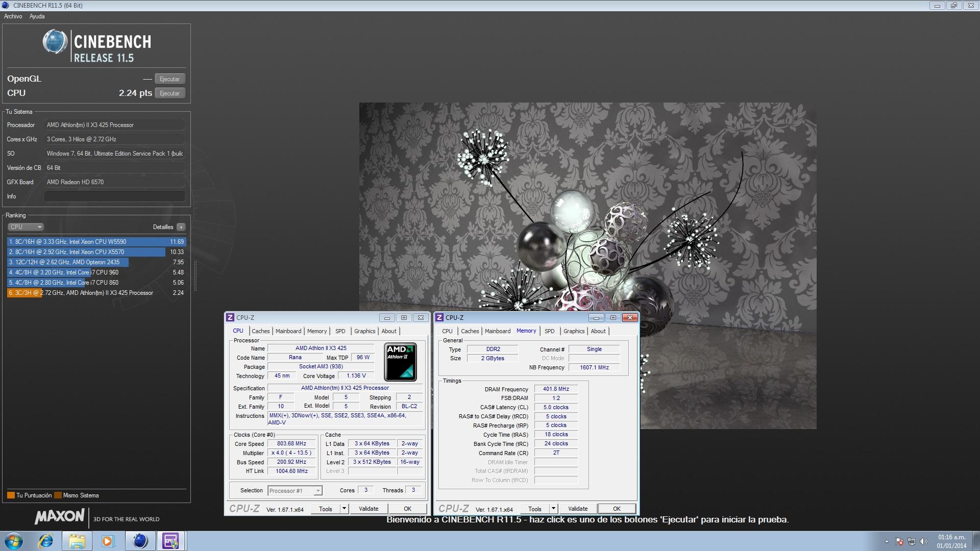Open Tools dropdown arrow in CPU window
980x551 pixels.
344,509
